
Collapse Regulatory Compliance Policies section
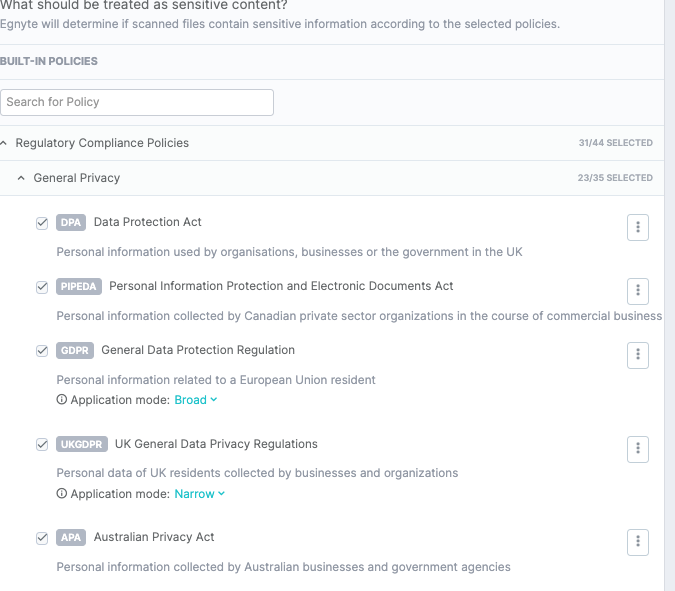5,143
